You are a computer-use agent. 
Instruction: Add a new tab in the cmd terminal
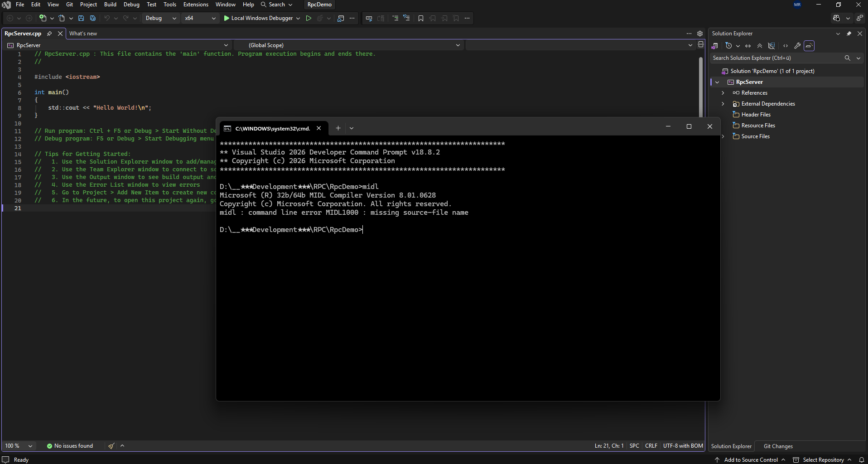(x=338, y=128)
